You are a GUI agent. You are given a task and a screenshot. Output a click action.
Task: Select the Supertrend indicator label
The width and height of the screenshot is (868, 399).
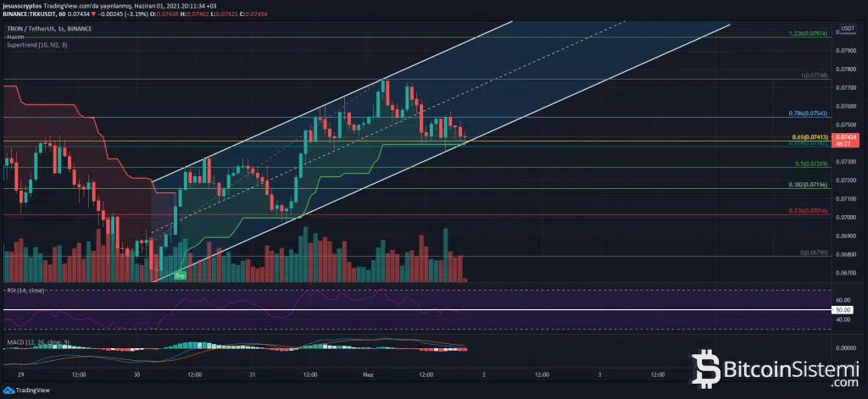click(32, 45)
